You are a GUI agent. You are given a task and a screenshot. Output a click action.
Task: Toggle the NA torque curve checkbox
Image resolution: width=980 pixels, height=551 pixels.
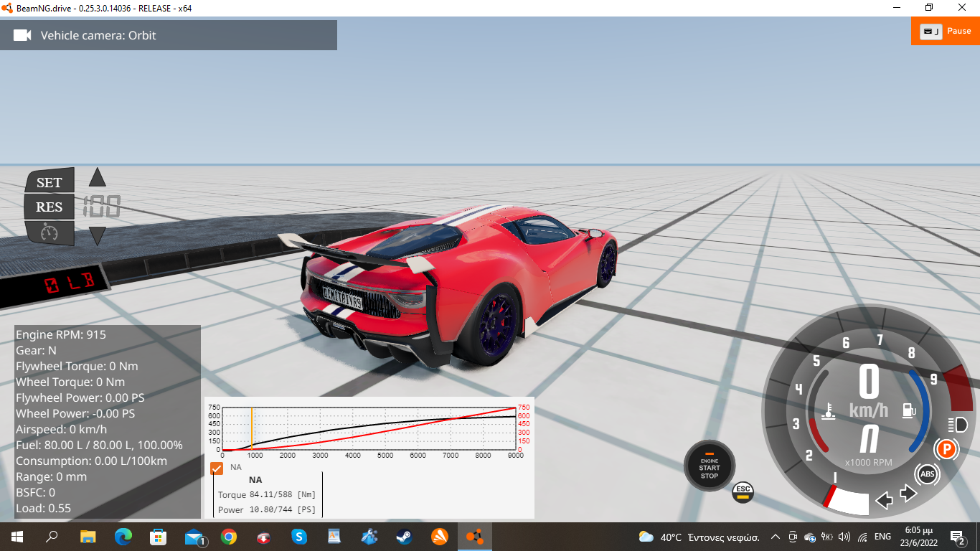pos(217,468)
